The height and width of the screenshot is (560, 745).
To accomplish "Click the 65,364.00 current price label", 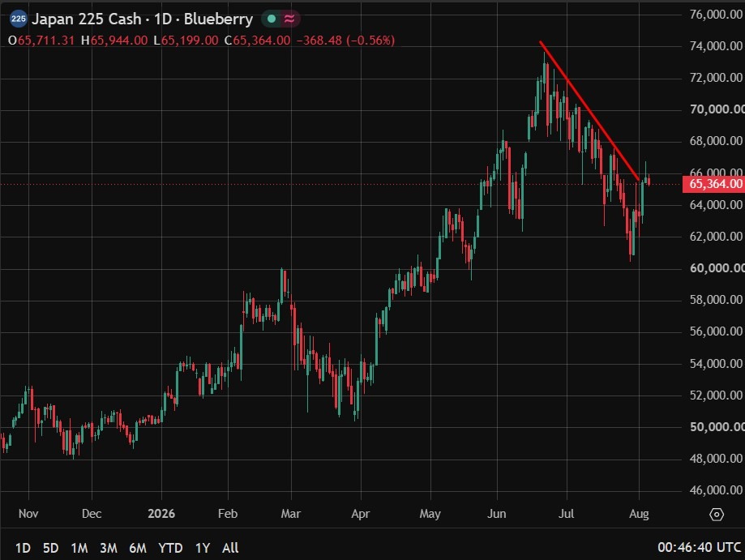I will tap(713, 184).
